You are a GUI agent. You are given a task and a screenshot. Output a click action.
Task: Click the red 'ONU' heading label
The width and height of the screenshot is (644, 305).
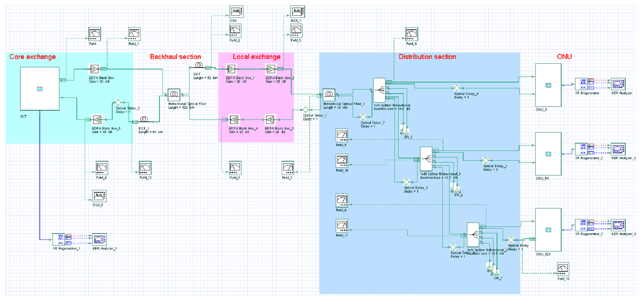pyautogui.click(x=564, y=57)
